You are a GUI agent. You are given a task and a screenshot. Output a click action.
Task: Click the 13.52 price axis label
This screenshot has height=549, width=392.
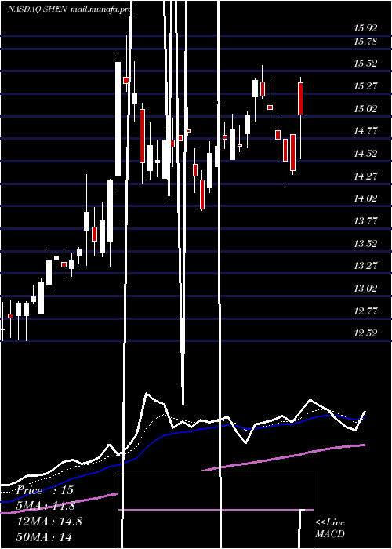pyautogui.click(x=365, y=243)
